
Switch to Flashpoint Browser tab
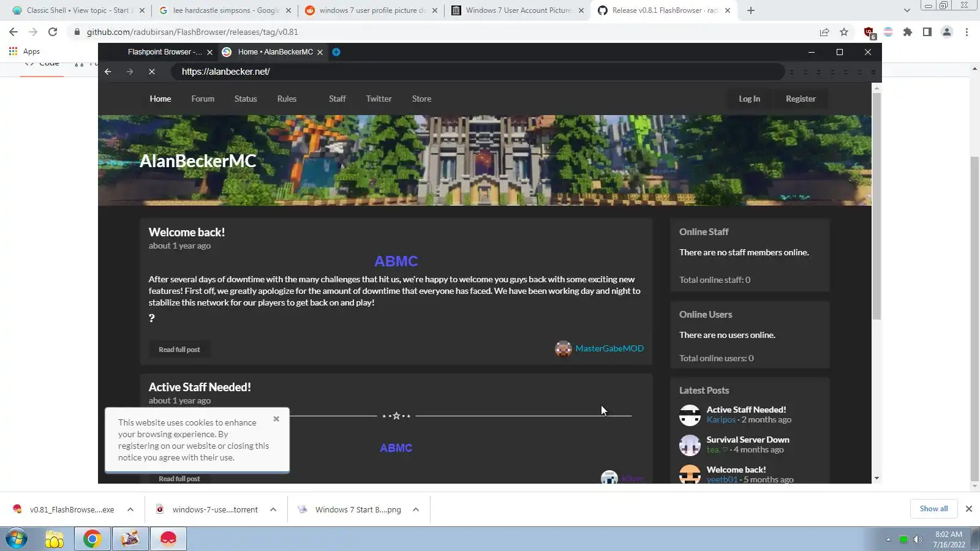pos(165,52)
